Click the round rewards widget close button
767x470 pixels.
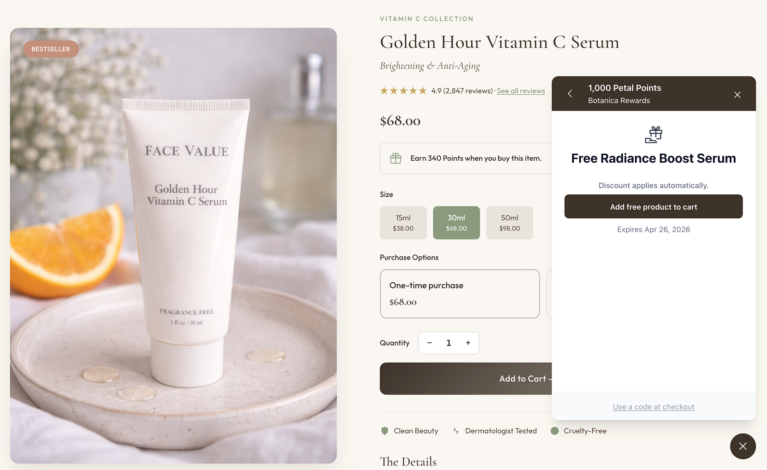click(743, 446)
